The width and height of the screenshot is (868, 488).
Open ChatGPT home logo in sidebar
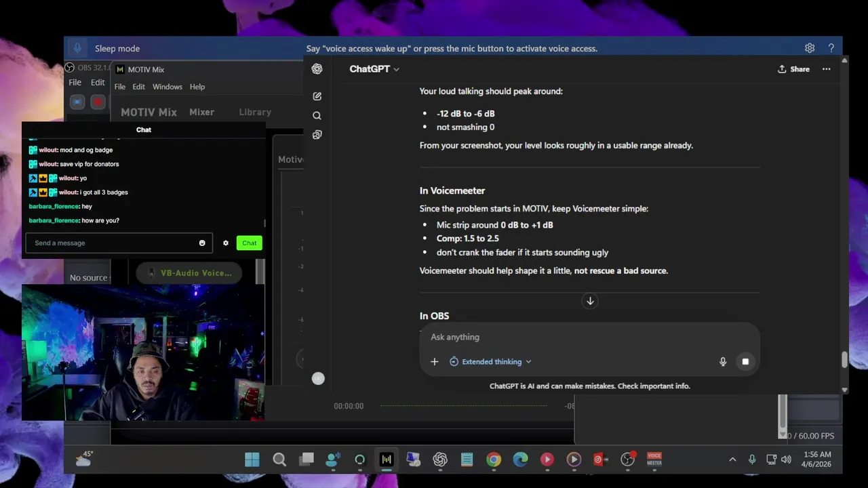click(x=317, y=69)
